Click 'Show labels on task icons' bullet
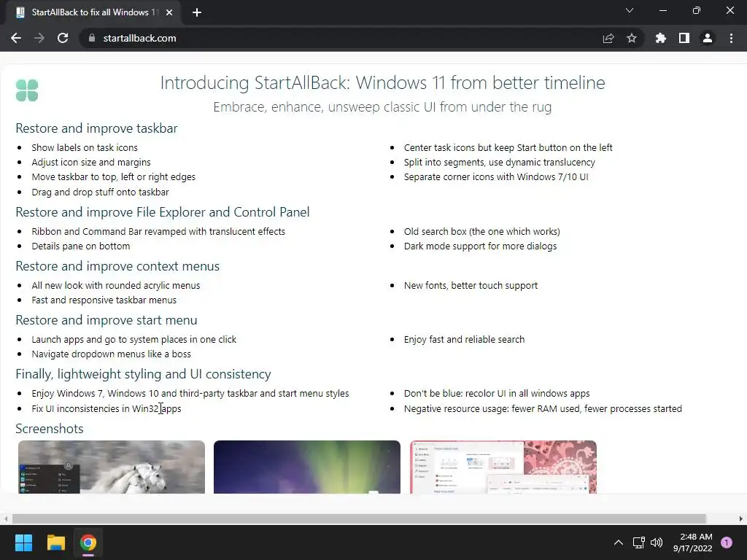Image resolution: width=747 pixels, height=560 pixels. tap(85, 147)
